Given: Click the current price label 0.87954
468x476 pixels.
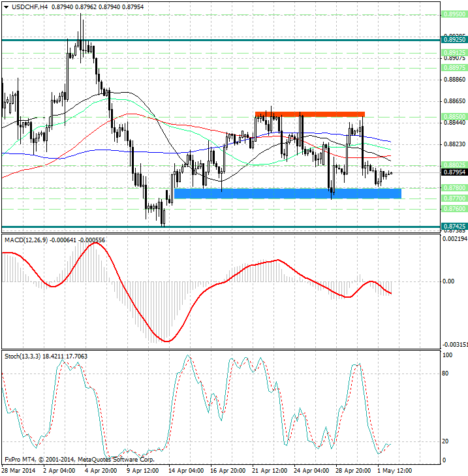Looking at the screenshot, I should tap(454, 172).
